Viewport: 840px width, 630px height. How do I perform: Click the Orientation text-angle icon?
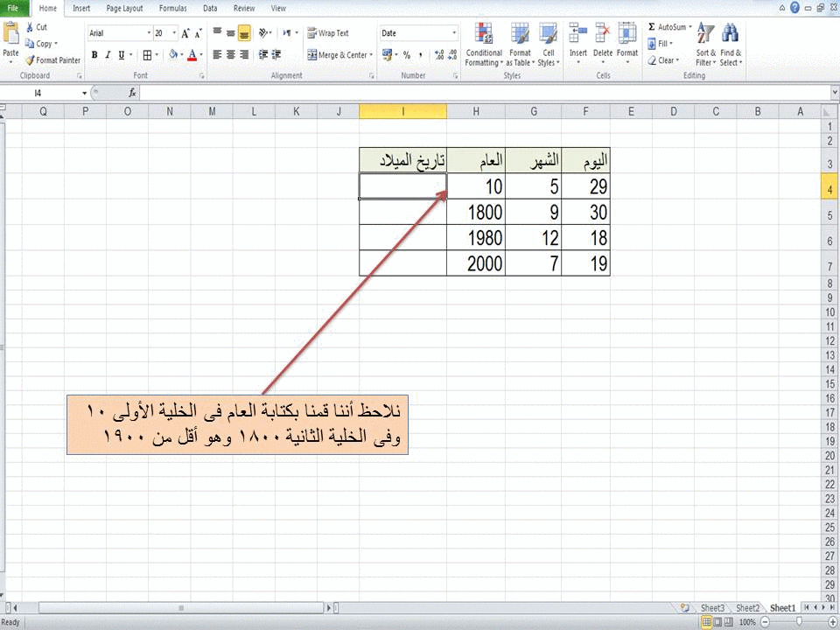tap(263, 33)
